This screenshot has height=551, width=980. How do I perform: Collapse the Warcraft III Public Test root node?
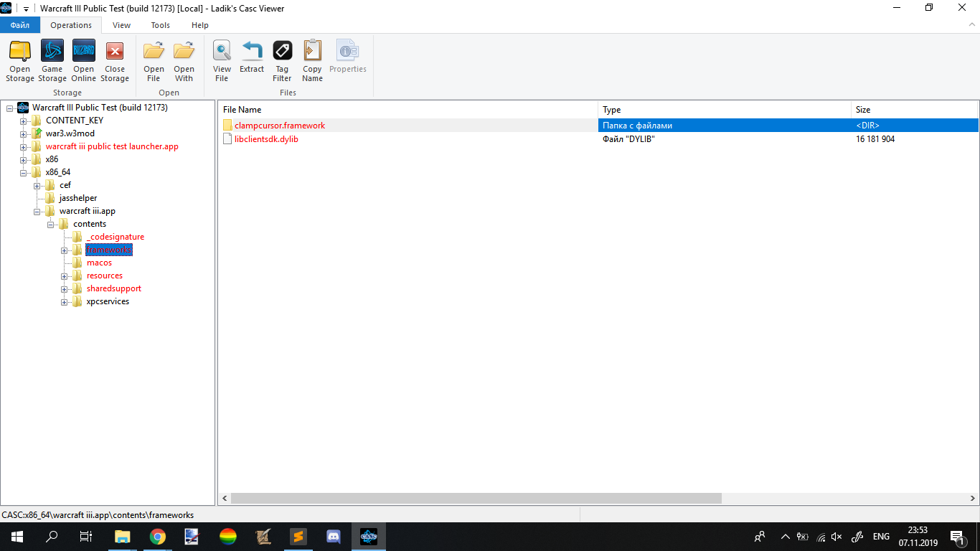point(9,108)
